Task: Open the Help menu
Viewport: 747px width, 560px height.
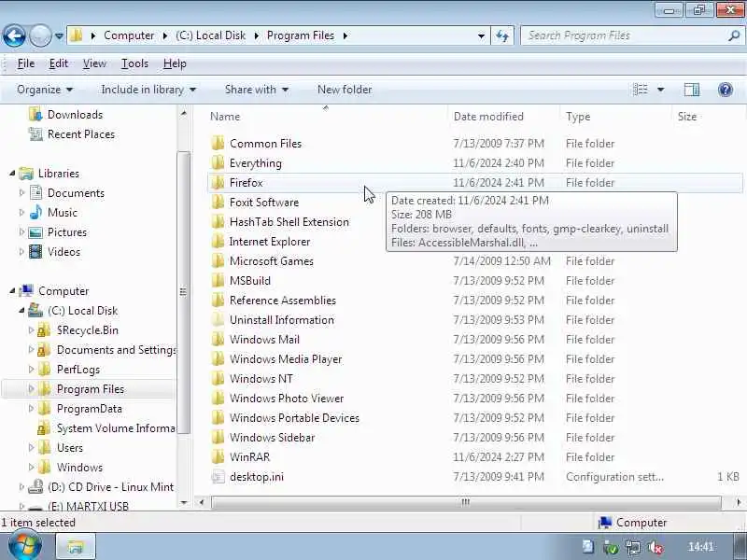Action: coord(175,63)
